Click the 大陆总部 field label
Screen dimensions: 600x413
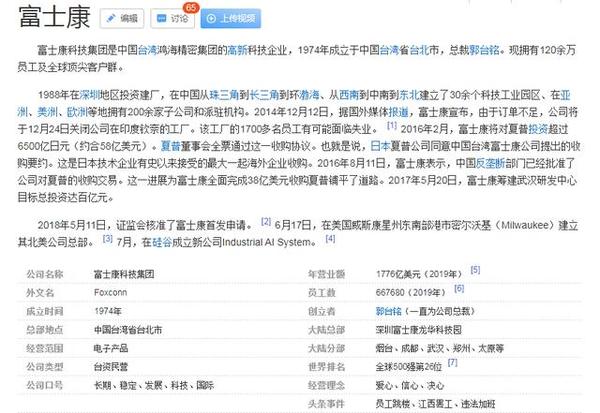coord(327,330)
